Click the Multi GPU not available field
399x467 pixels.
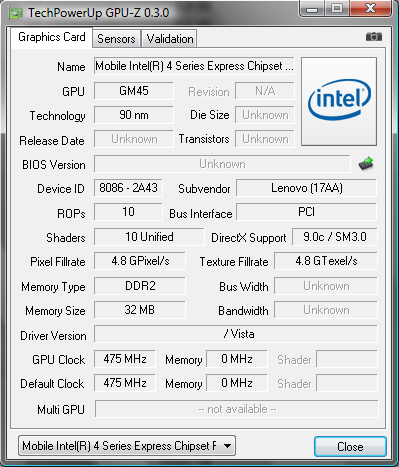237,409
